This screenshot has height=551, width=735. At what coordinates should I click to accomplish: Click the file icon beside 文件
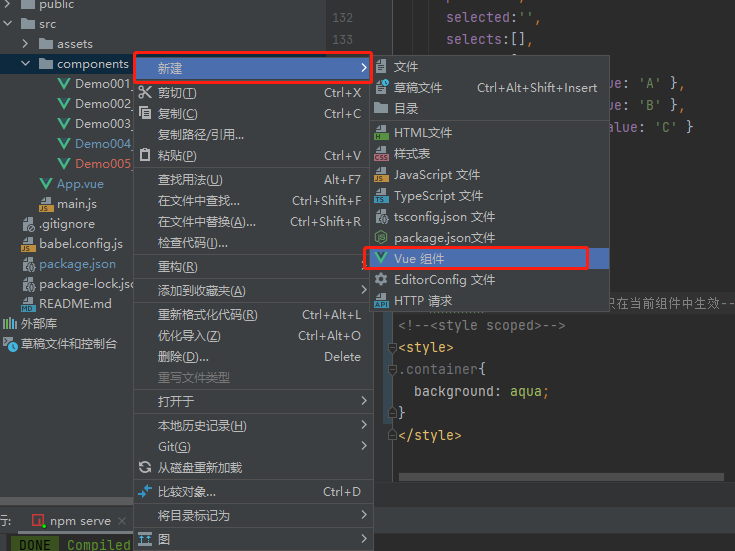[x=381, y=66]
